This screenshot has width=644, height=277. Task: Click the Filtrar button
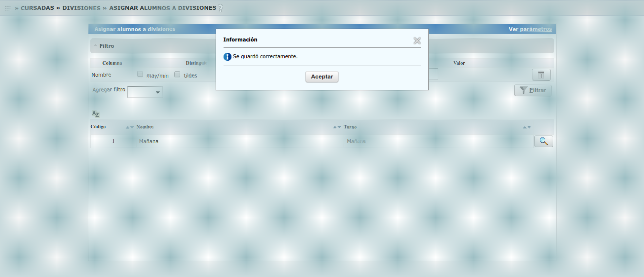click(533, 90)
